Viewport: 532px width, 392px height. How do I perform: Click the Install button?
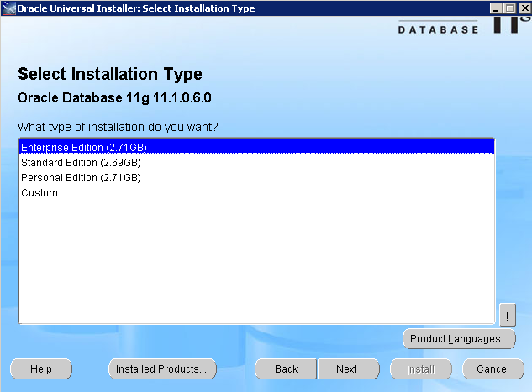click(x=421, y=369)
